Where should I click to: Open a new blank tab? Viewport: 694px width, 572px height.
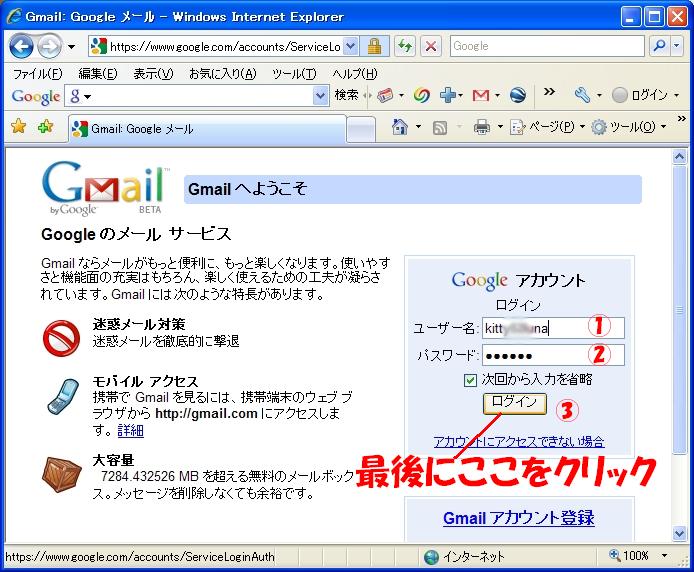(x=361, y=130)
